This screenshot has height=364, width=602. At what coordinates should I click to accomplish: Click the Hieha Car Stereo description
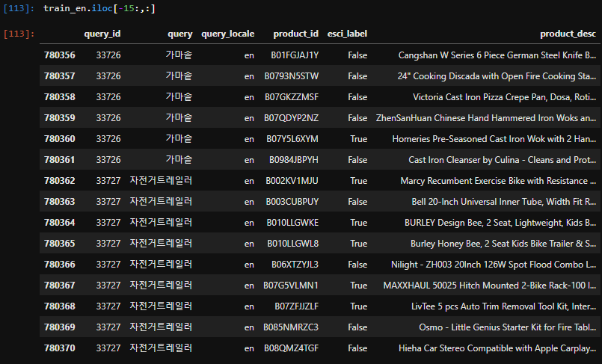(497, 348)
